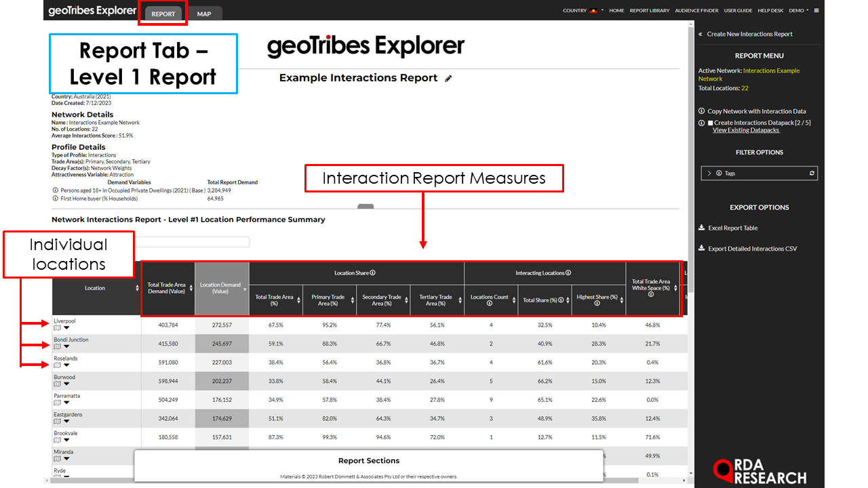Open HELP DESK in top navigation

pyautogui.click(x=770, y=11)
